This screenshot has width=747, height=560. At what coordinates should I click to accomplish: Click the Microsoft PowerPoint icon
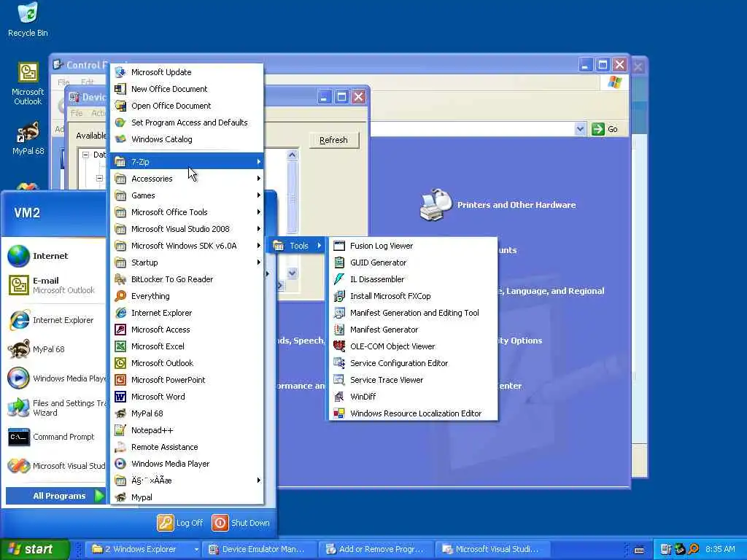(120, 379)
